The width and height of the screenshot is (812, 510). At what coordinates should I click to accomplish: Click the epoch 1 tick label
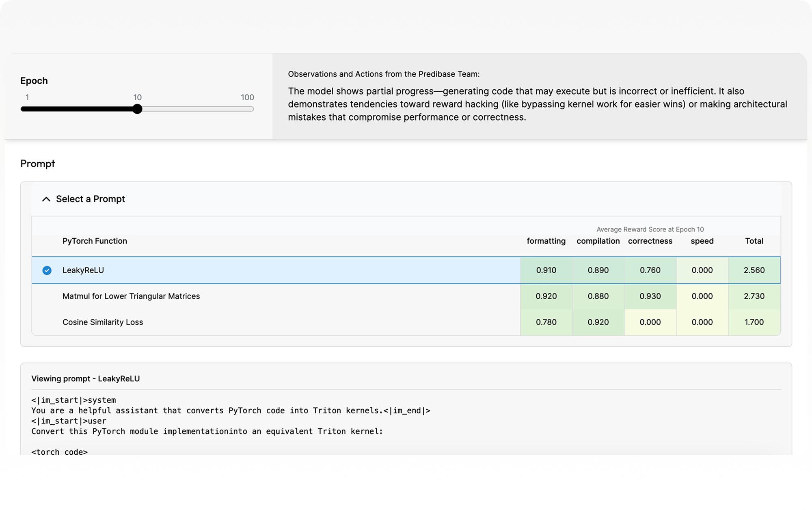27,97
